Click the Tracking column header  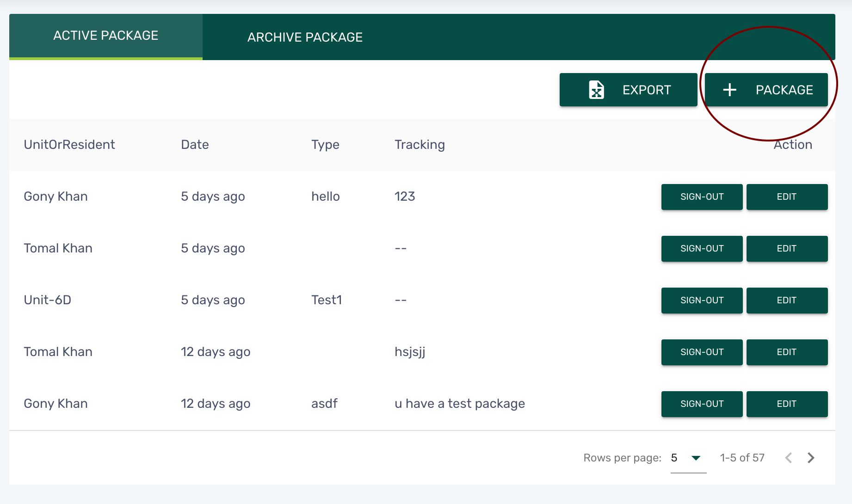click(x=420, y=145)
